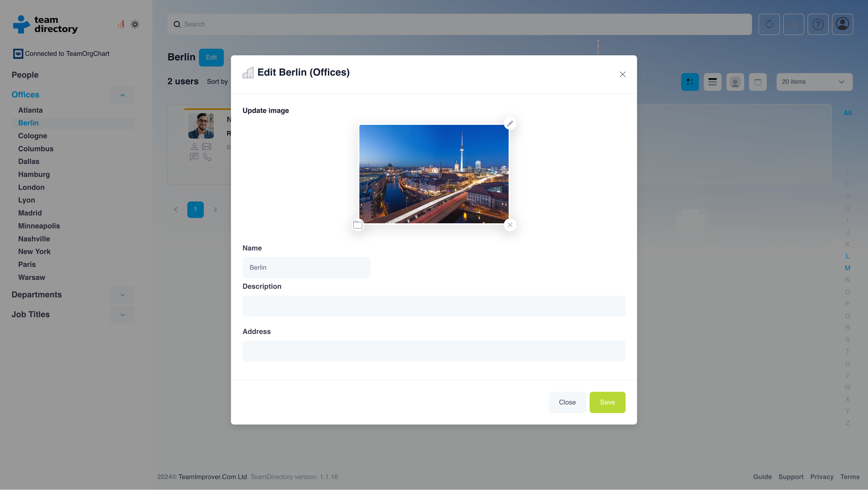Open the Terms link
The image size is (868, 491).
click(x=850, y=477)
